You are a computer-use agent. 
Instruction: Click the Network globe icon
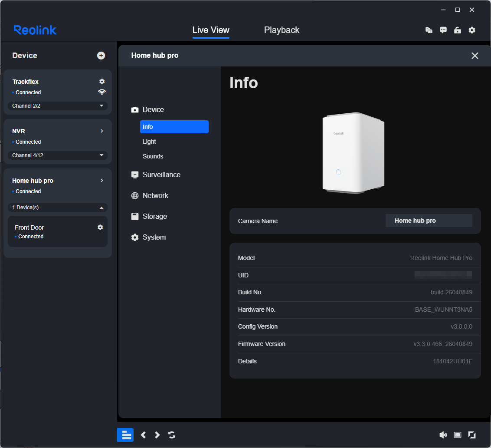pyautogui.click(x=134, y=196)
